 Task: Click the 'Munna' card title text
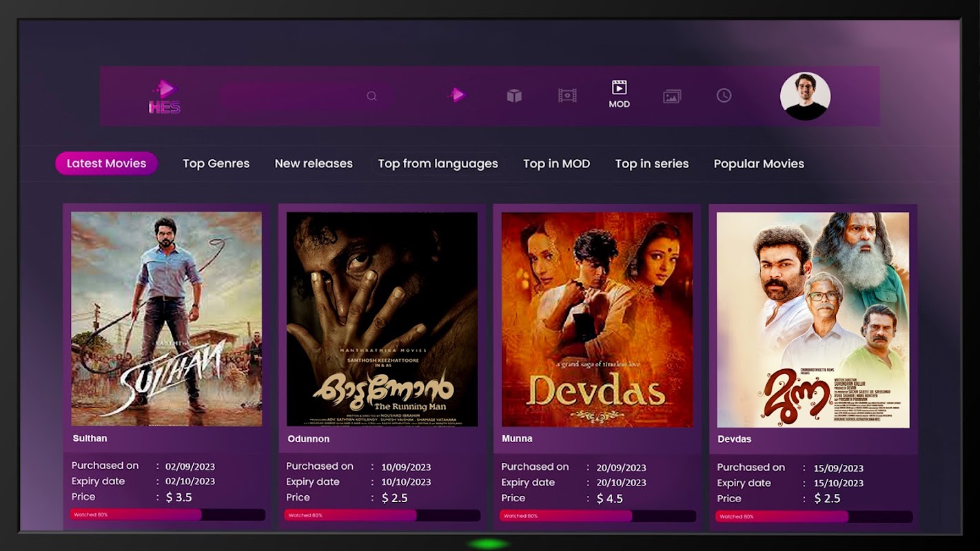coord(517,438)
